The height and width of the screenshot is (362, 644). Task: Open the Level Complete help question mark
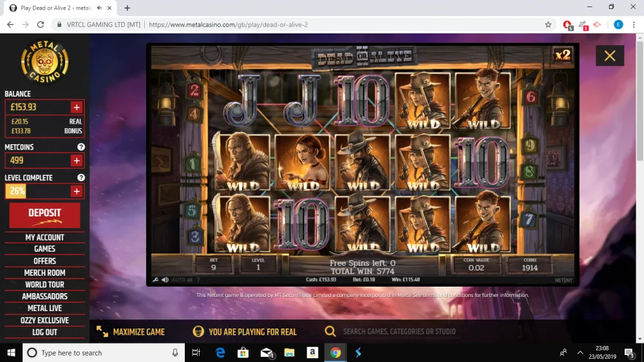[x=81, y=178]
